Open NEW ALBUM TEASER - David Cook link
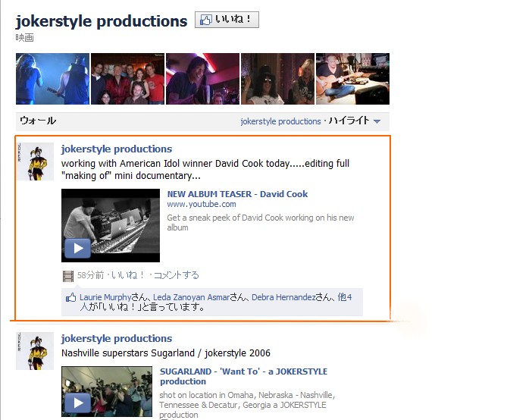The image size is (510, 420). [237, 194]
